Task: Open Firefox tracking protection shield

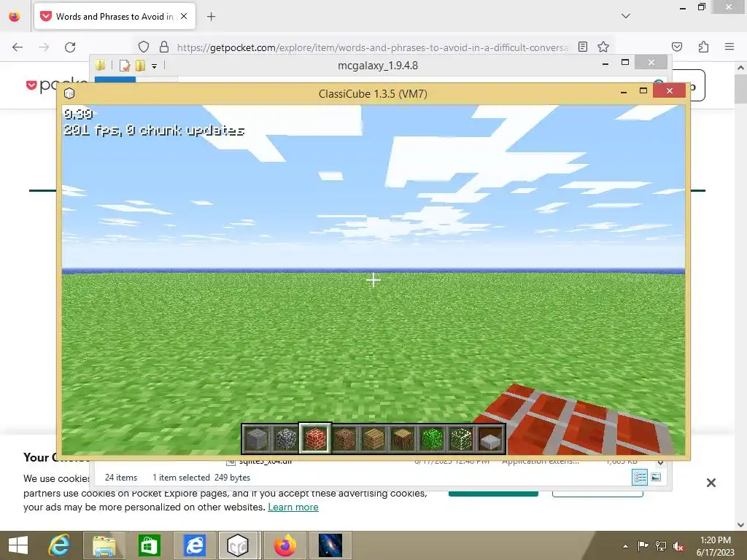Action: 144,47
